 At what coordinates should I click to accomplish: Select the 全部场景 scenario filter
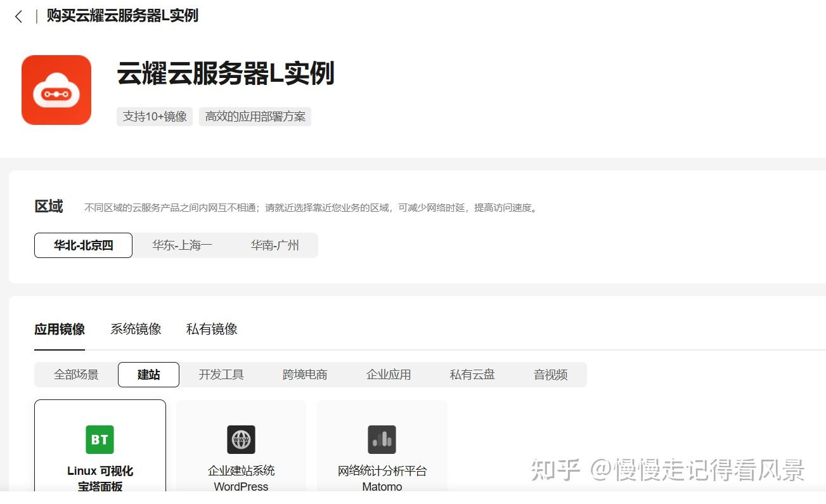pyautogui.click(x=75, y=374)
